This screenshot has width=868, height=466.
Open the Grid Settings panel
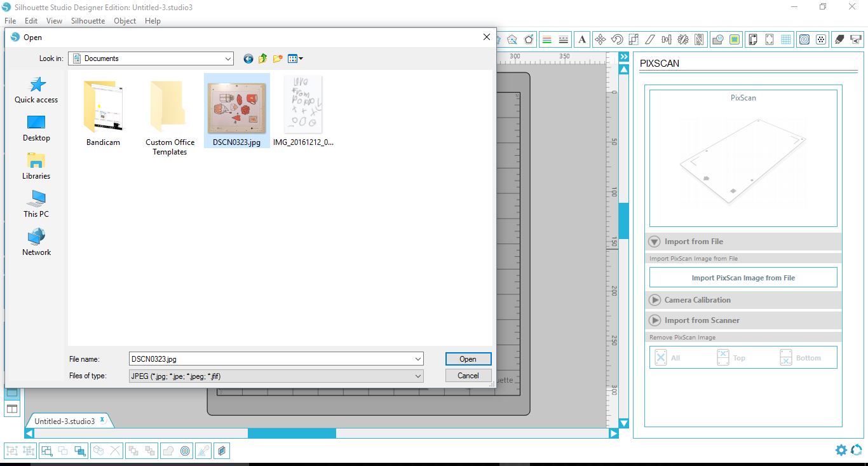785,39
